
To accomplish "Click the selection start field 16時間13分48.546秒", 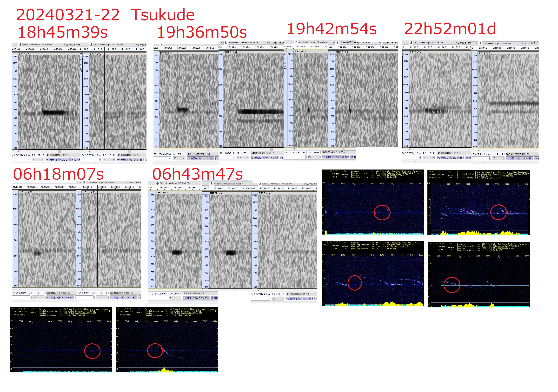I will [x=197, y=298].
